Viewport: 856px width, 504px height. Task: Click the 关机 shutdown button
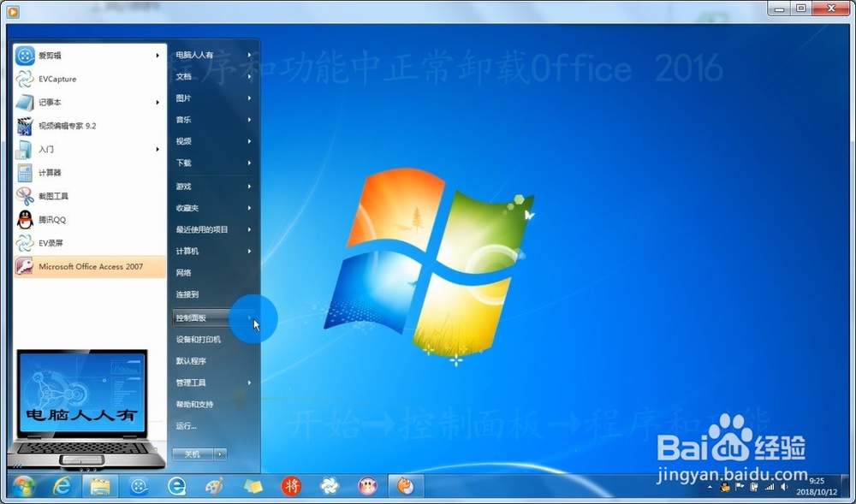pos(193,454)
